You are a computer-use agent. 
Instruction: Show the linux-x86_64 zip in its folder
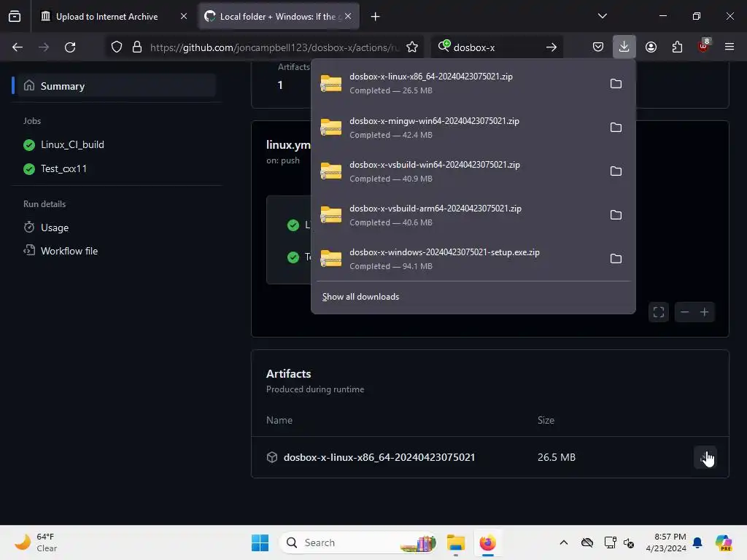coord(616,84)
